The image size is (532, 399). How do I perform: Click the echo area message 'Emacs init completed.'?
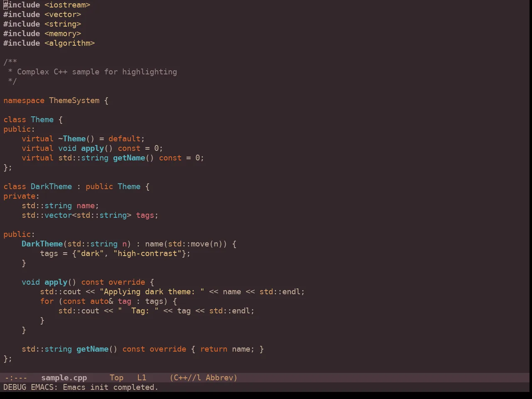[x=111, y=387]
